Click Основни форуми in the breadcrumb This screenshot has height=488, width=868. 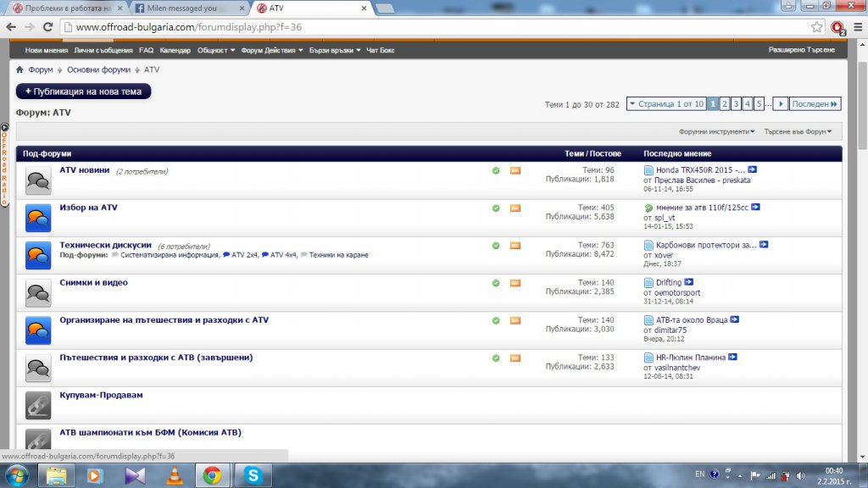point(98,69)
